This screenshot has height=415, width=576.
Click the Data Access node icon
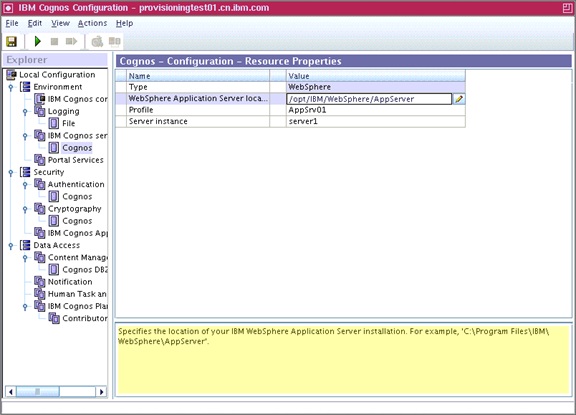[25, 245]
